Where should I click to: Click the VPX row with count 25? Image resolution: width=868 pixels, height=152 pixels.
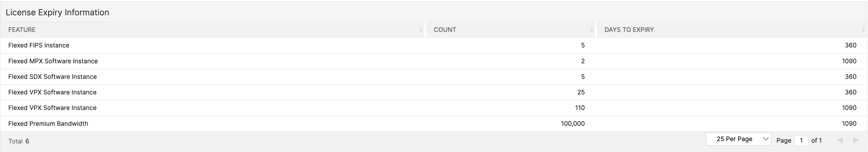click(434, 92)
